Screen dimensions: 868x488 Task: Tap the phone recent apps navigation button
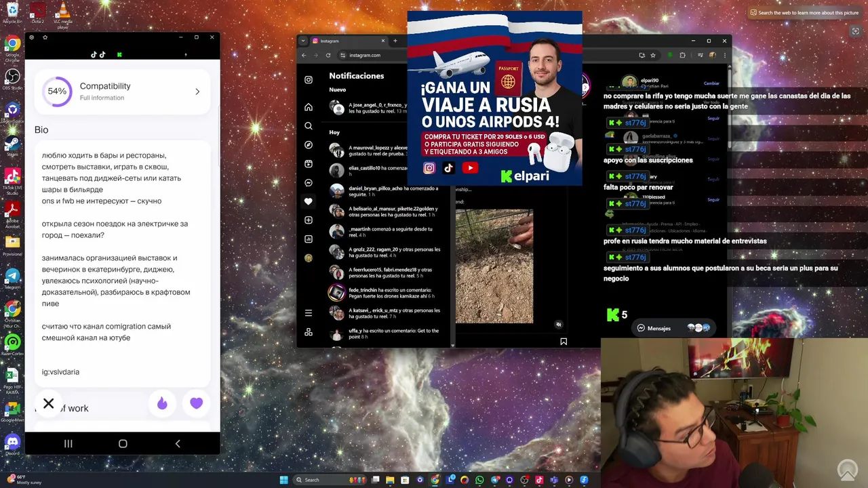click(x=68, y=443)
